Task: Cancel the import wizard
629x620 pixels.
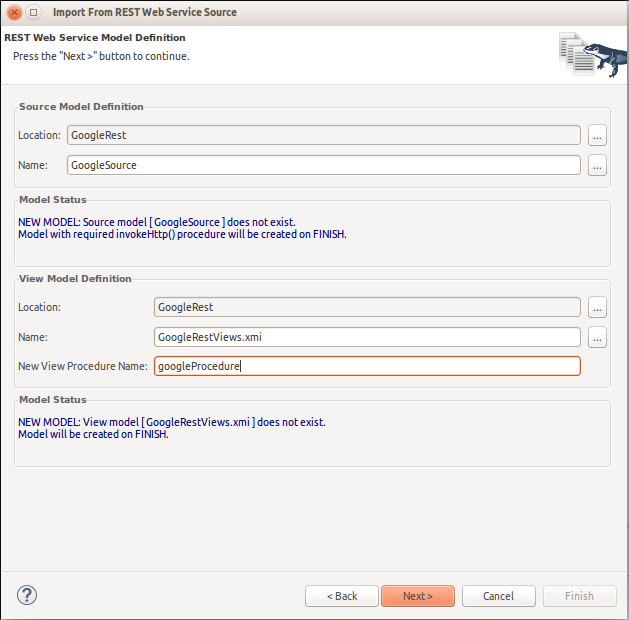Action: (499, 596)
